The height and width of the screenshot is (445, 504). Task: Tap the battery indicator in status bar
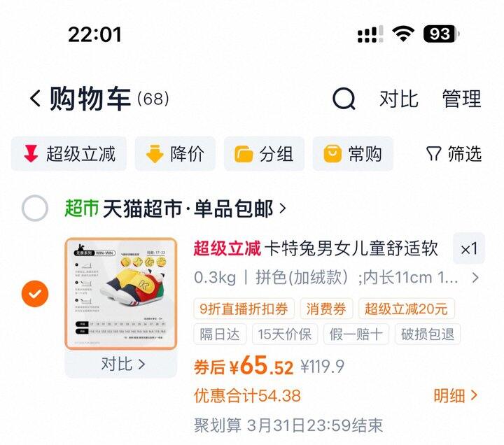[441, 34]
